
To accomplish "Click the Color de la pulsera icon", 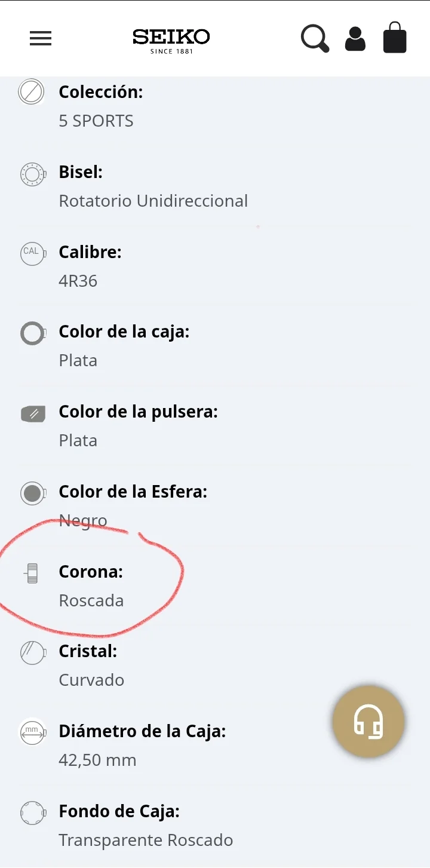I will 33,413.
